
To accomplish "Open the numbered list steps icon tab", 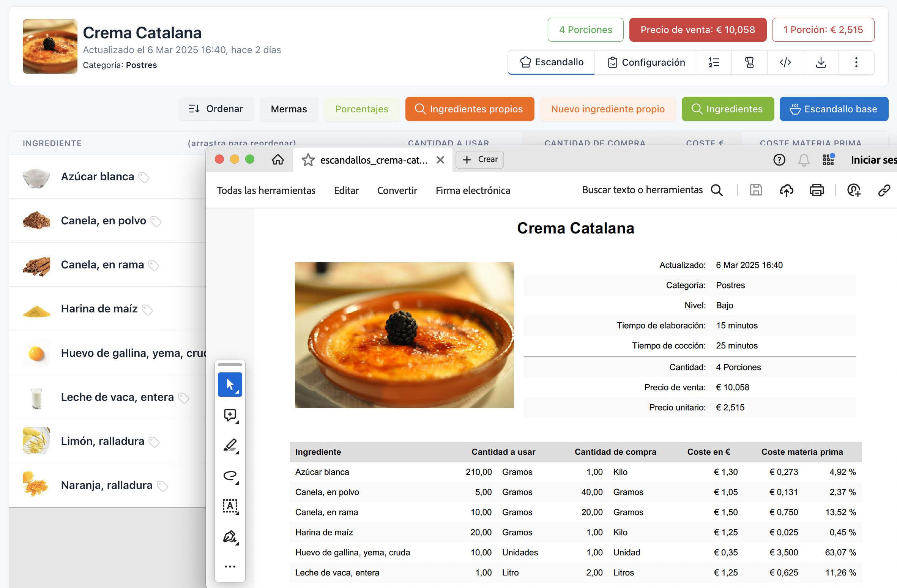I will pos(714,62).
